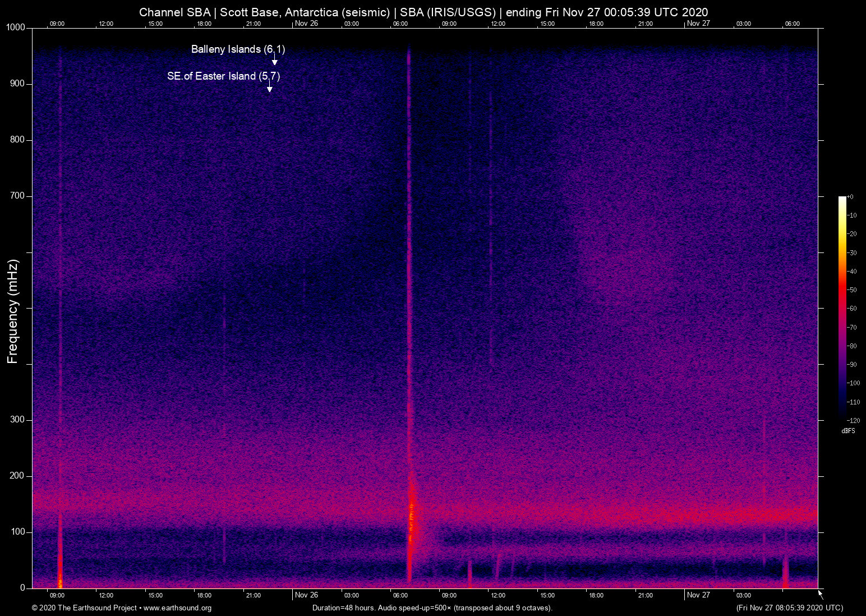Click the 1000 tick label on frequency axis
The width and height of the screenshot is (866, 616).
click(x=15, y=27)
